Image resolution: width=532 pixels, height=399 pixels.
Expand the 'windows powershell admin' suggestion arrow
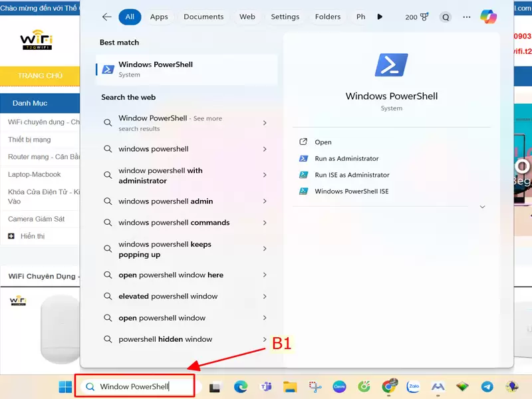coord(265,201)
